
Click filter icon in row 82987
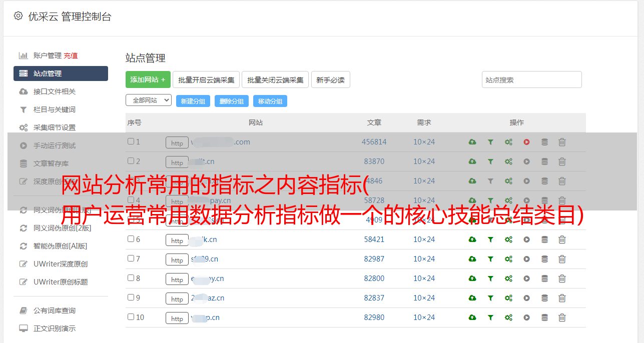pyautogui.click(x=490, y=259)
